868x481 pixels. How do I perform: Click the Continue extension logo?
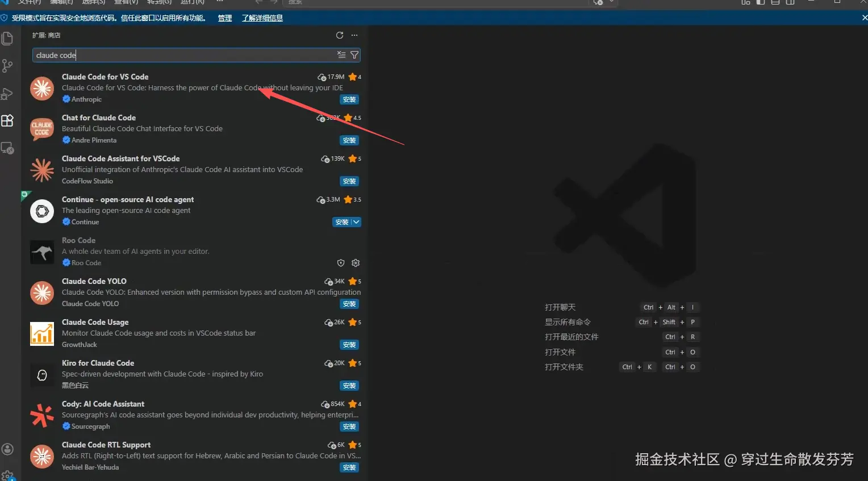tap(42, 211)
